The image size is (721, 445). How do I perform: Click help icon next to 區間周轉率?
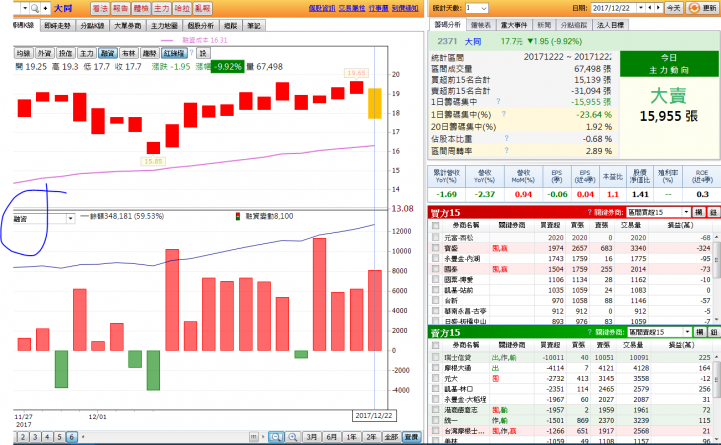click(506, 150)
